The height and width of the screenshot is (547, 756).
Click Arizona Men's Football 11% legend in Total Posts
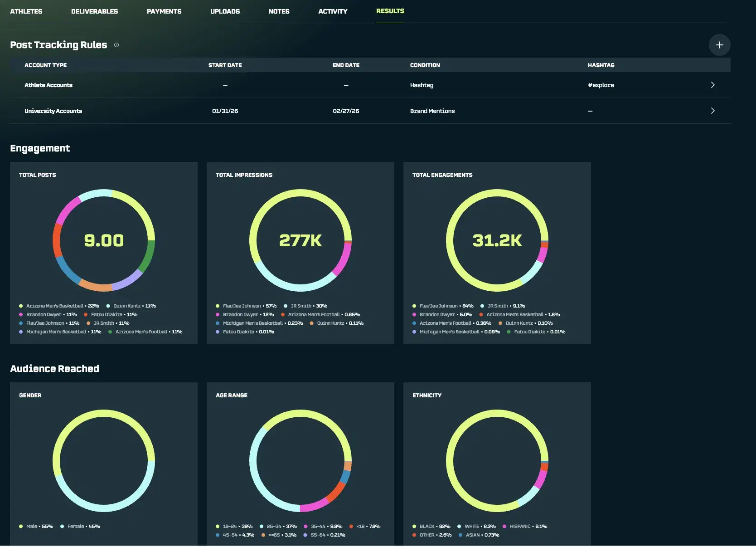point(145,332)
